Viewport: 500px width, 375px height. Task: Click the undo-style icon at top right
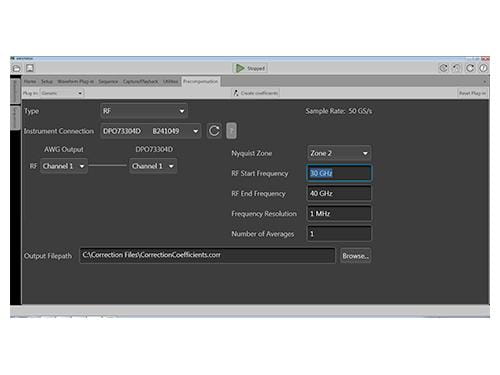coord(456,68)
